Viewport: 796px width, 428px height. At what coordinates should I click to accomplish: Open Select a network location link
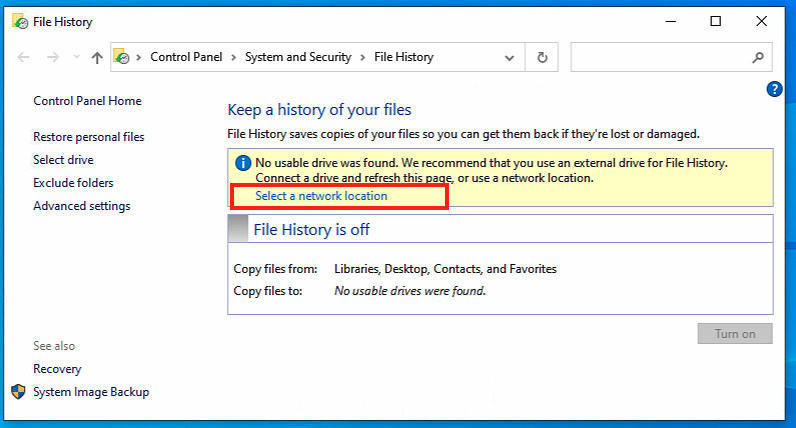pos(321,196)
